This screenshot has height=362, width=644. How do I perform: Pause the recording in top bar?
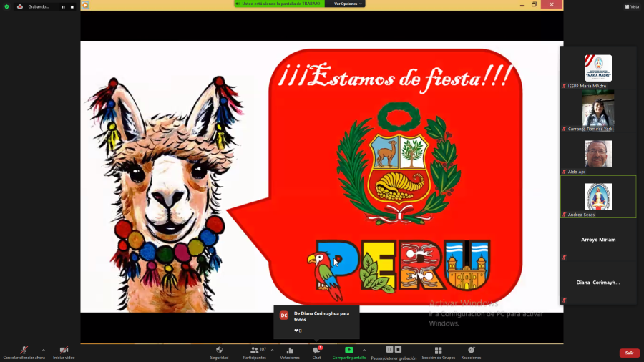coord(62,6)
